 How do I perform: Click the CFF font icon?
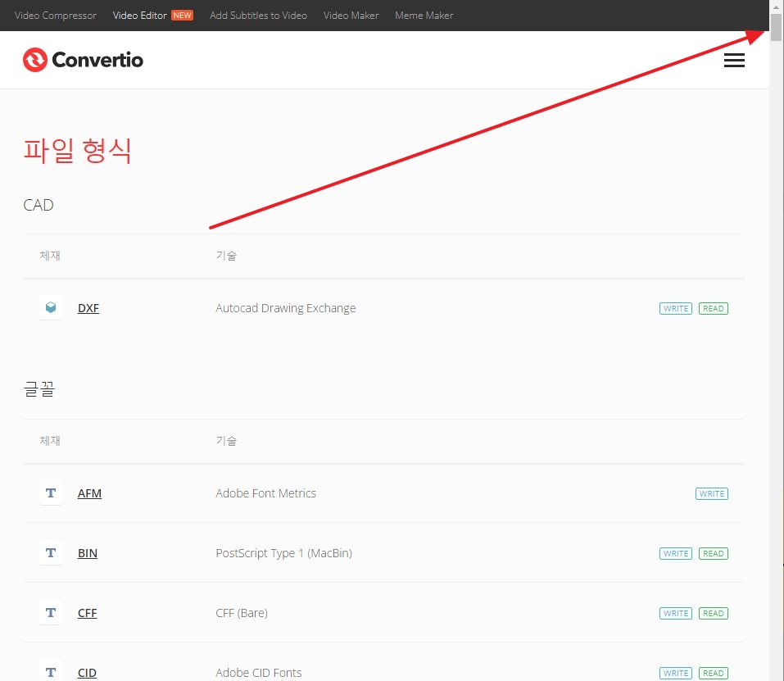51,613
